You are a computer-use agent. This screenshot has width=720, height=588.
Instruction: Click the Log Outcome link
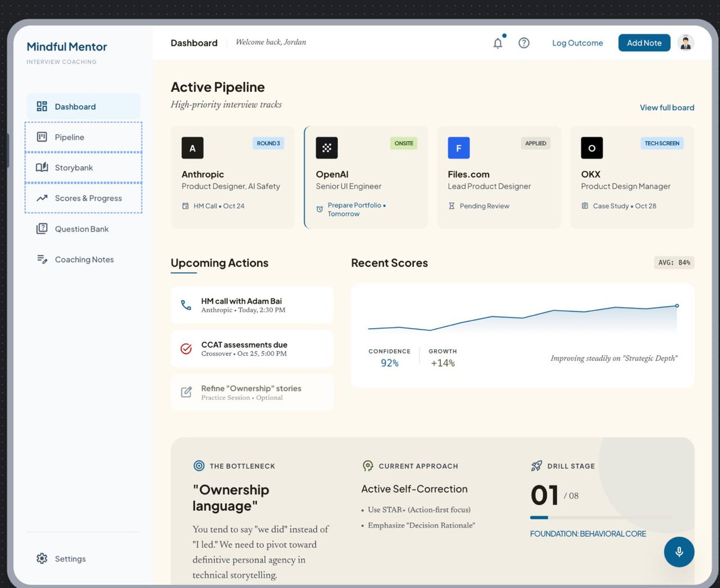pos(578,43)
